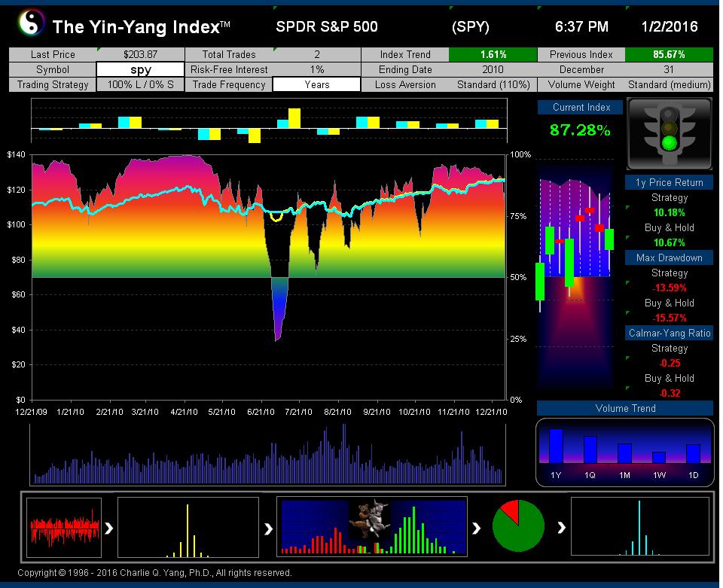The height and width of the screenshot is (588, 723).
Task: Click the Loss Aversion label
Action: [x=405, y=85]
